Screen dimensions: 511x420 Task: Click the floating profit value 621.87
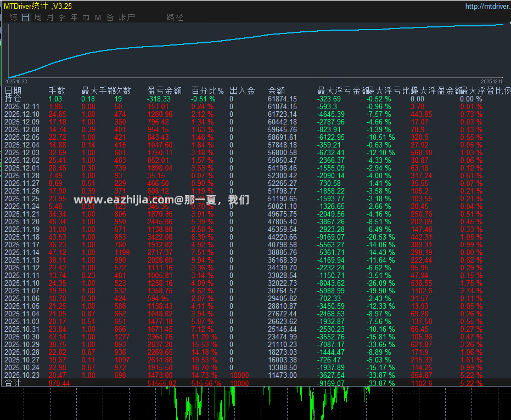[x=422, y=344]
